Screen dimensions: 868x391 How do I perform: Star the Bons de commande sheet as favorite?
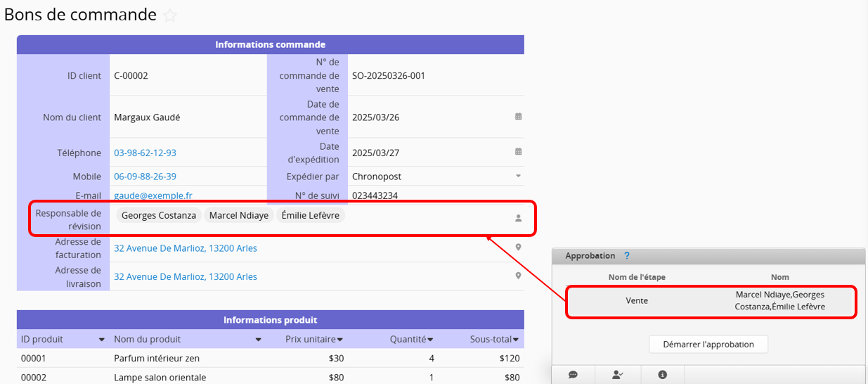(x=170, y=15)
